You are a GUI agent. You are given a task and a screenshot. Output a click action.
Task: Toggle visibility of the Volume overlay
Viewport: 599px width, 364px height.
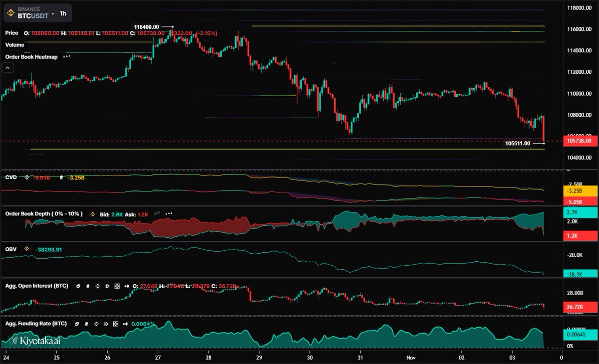tap(13, 45)
